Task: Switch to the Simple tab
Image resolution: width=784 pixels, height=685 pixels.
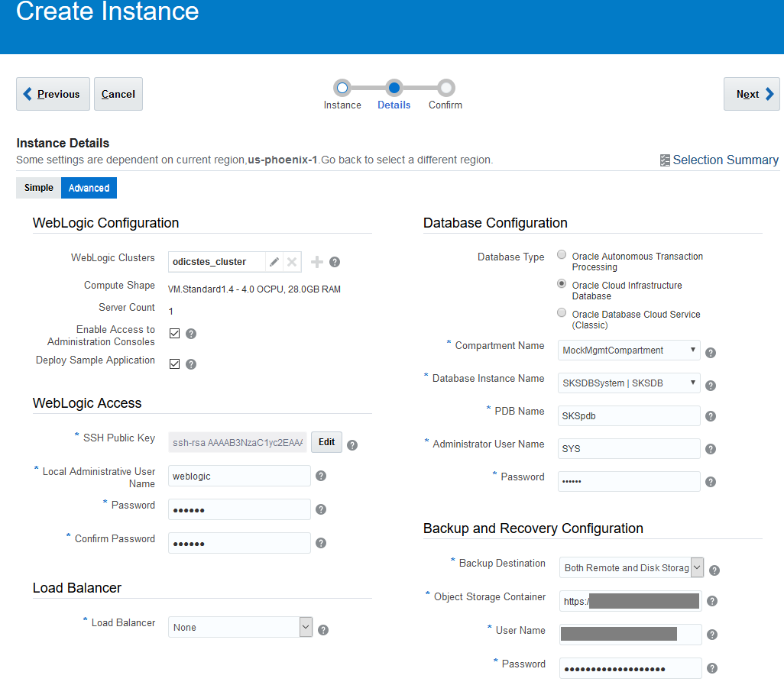Action: [x=37, y=187]
